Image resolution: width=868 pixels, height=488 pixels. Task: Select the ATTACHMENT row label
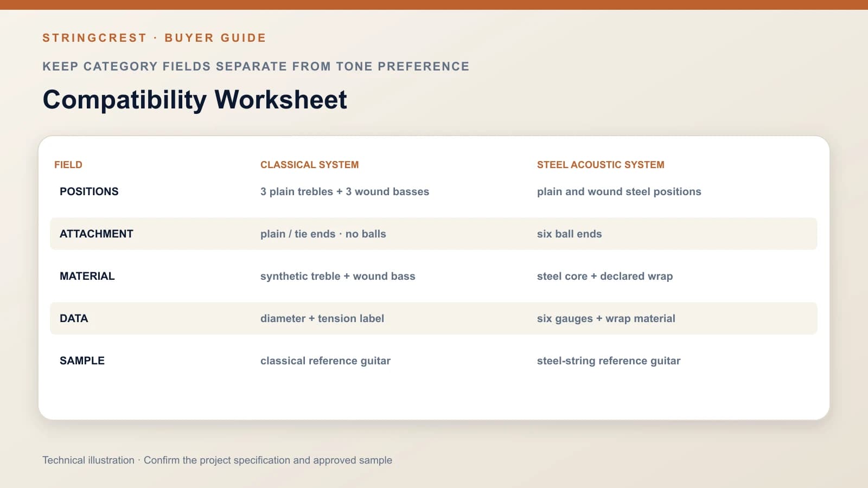(x=97, y=234)
